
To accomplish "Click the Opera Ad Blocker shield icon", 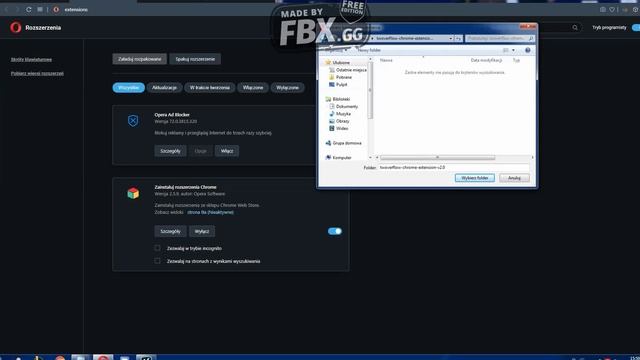I will (133, 121).
